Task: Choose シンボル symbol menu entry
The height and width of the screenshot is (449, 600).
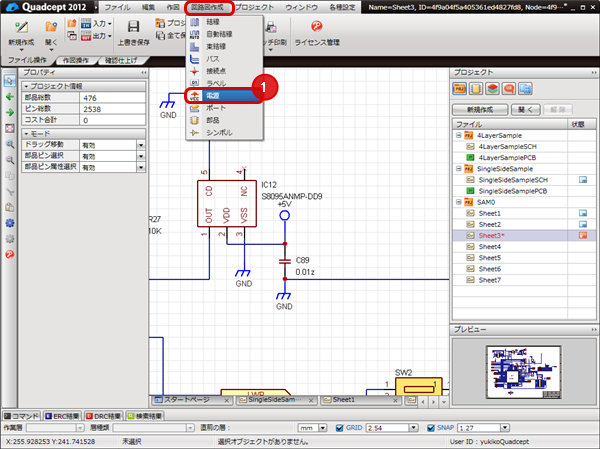Action: click(x=224, y=132)
